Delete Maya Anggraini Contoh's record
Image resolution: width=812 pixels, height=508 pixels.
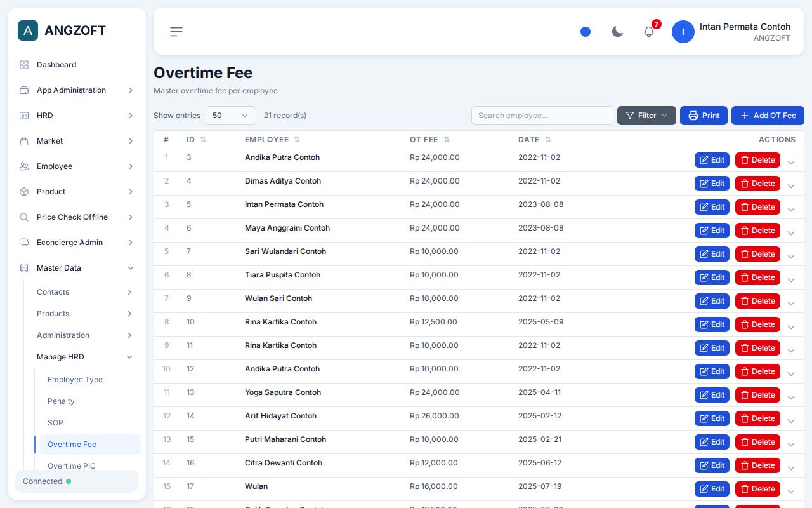(x=757, y=231)
